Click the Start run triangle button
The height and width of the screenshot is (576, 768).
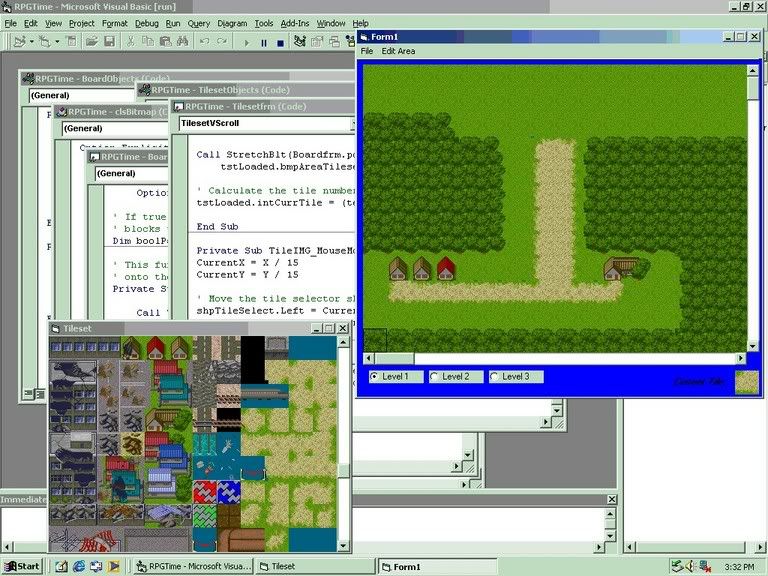(246, 43)
